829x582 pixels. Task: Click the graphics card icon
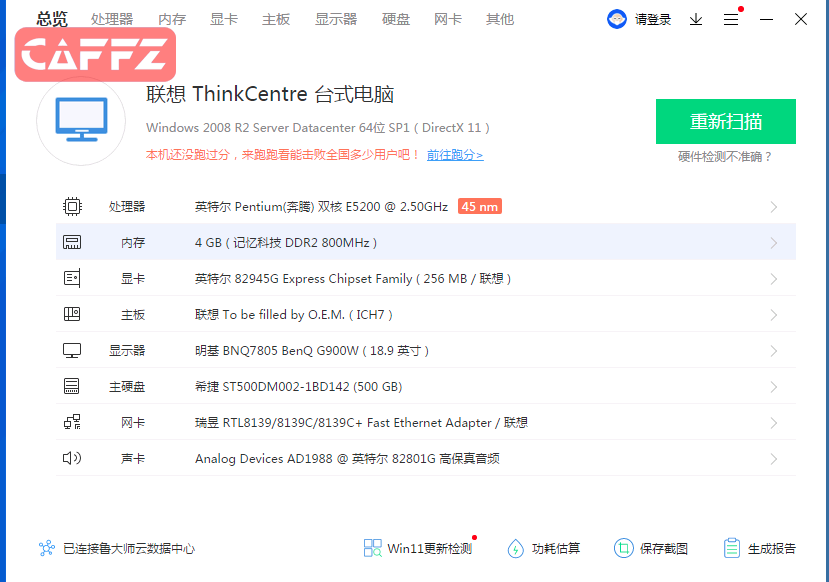72,279
